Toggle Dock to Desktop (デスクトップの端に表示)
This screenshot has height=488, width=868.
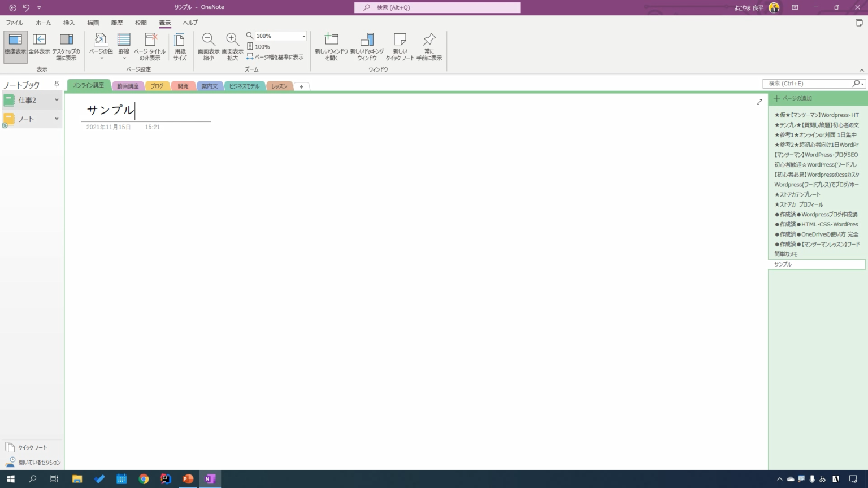[66, 40]
